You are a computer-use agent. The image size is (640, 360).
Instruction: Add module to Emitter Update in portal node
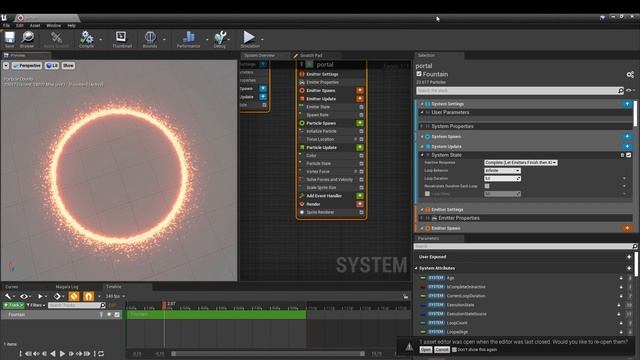[x=360, y=99]
